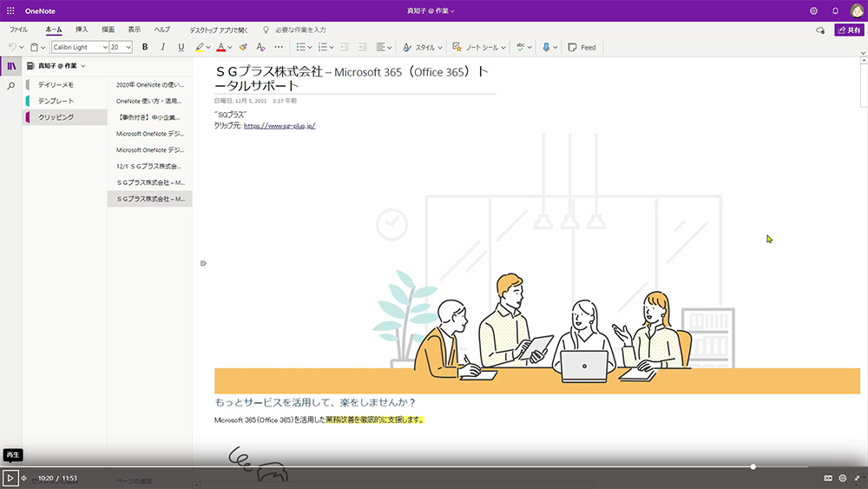
Task: Switch to the ヘルプ tab
Action: click(x=162, y=30)
